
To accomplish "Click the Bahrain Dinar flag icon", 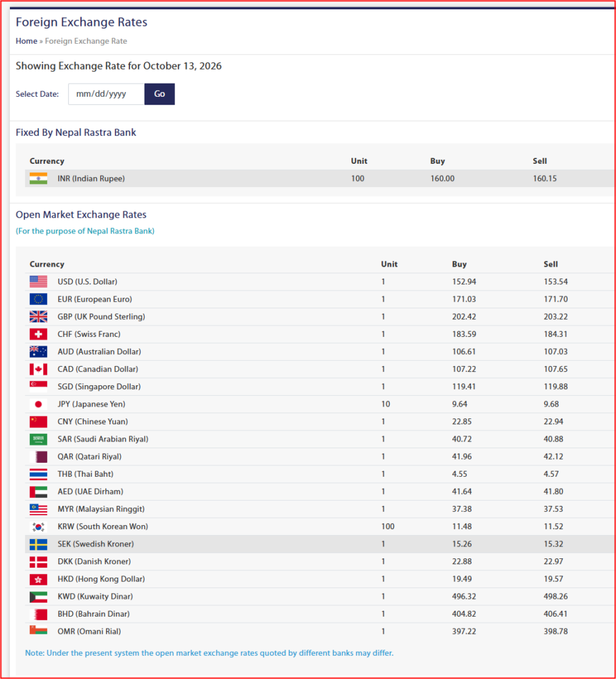I will [38, 614].
